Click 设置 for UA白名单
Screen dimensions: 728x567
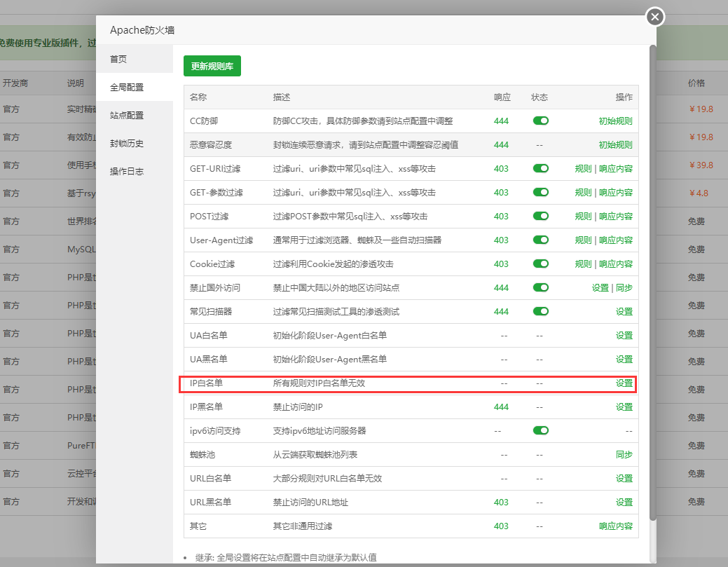(624, 335)
